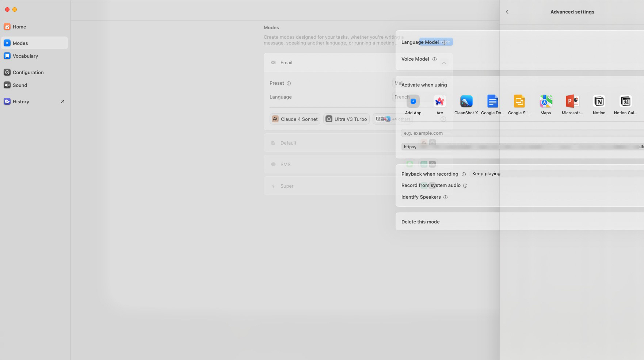Viewport: 644px width, 360px height.
Task: Select the Google Docs app icon
Action: pos(493,101)
